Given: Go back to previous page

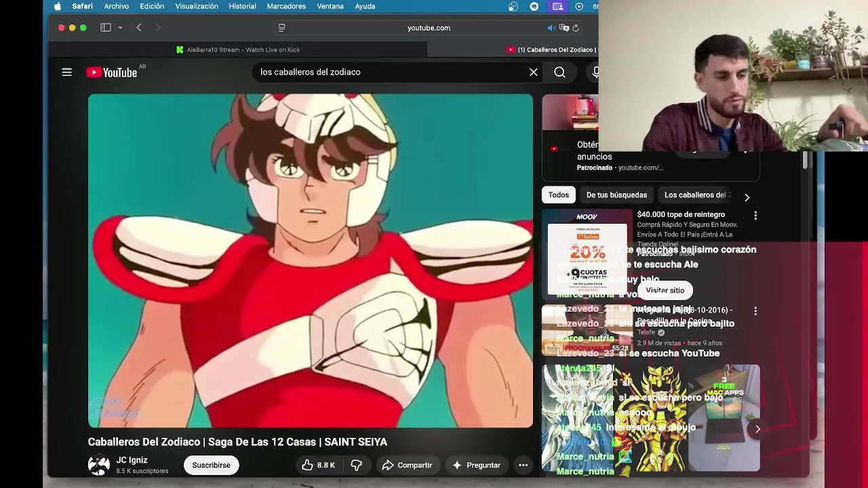Looking at the screenshot, I should pos(139,28).
